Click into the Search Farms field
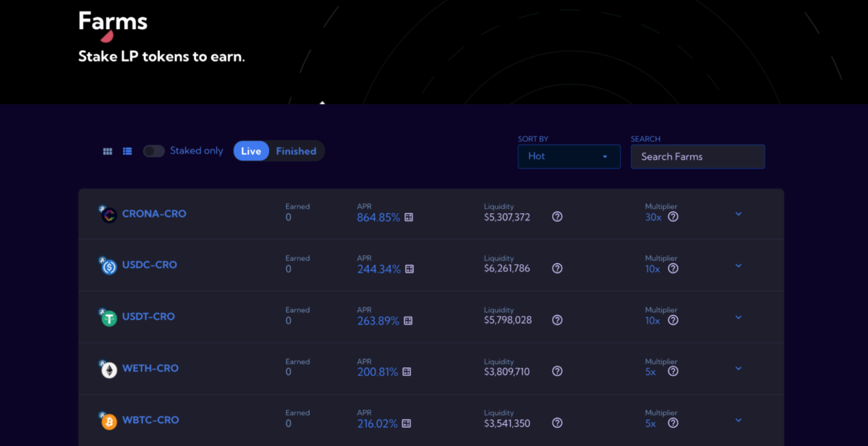Viewport: 868px width, 446px height. tap(697, 156)
